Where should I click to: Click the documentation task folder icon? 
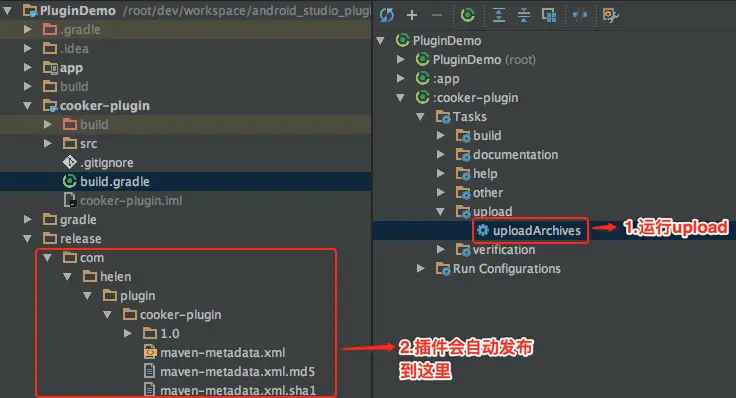pos(463,154)
